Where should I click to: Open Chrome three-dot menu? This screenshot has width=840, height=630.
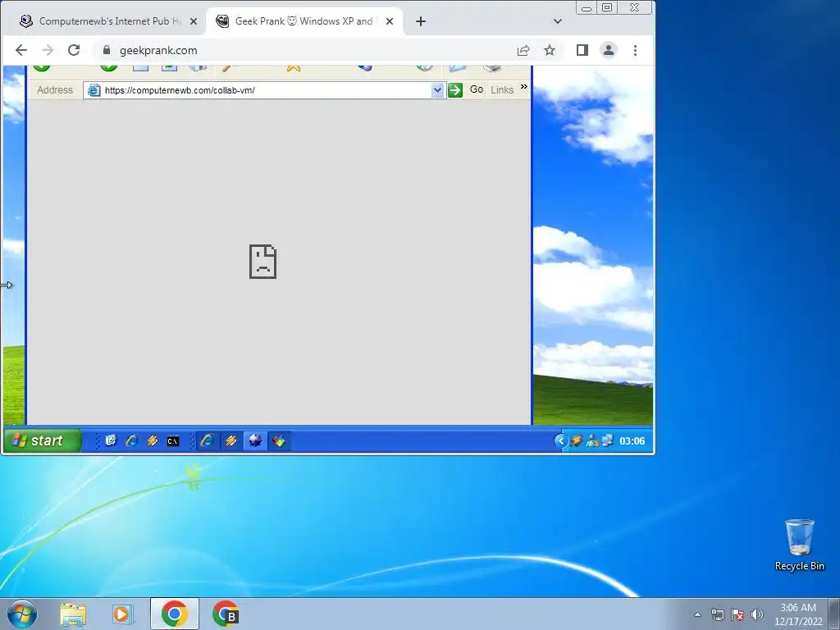[636, 50]
